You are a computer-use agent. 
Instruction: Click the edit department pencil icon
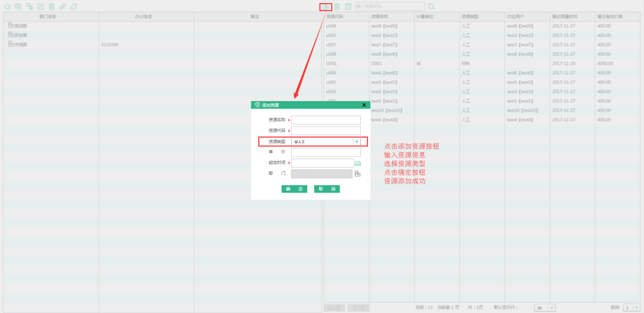click(41, 7)
